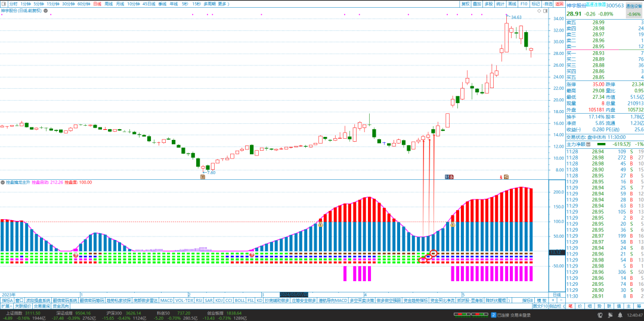Select the 波段操盘系统 indicator

(38, 300)
